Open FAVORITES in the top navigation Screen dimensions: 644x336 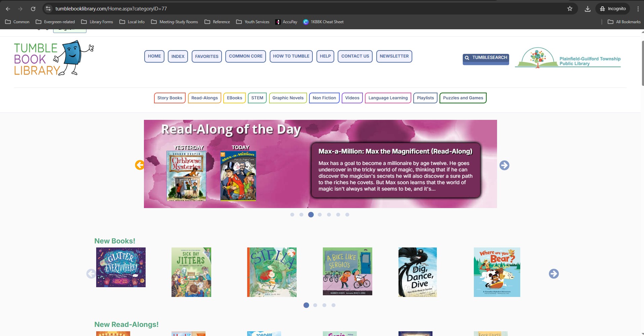[207, 56]
